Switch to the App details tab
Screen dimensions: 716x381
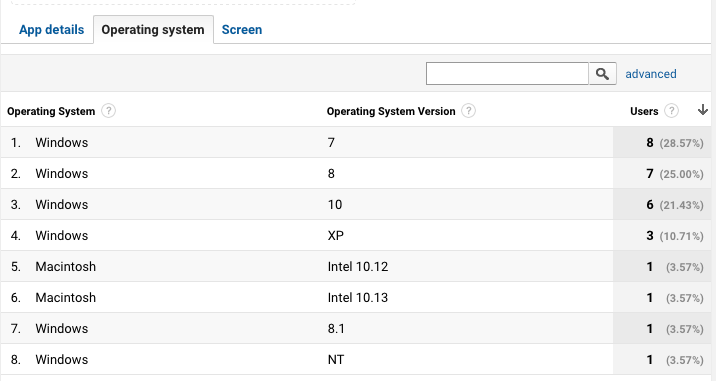tap(52, 30)
